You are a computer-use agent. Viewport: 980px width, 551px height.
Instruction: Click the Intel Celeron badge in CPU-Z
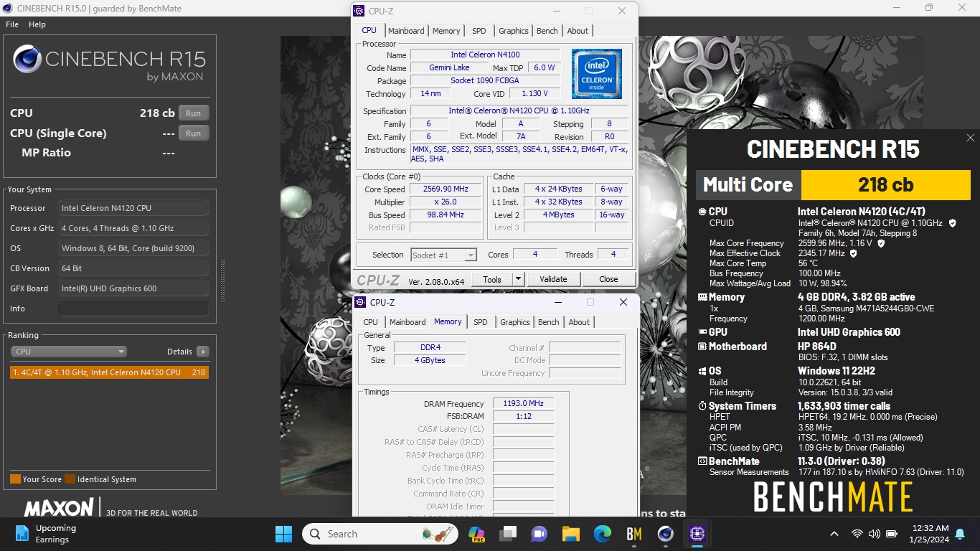click(597, 74)
